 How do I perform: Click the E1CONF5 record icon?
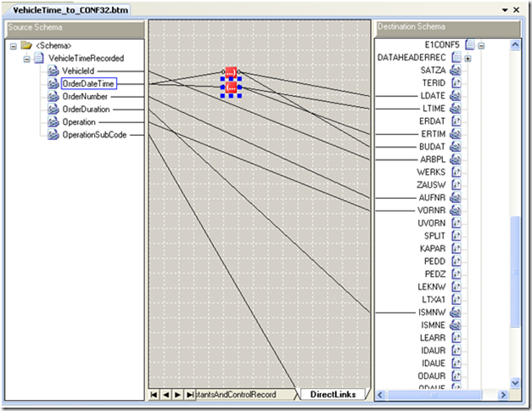[x=468, y=44]
